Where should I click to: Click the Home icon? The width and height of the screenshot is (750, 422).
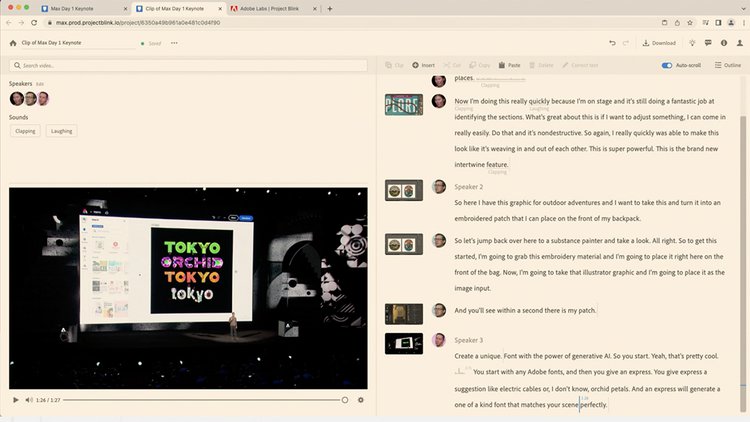[x=13, y=43]
